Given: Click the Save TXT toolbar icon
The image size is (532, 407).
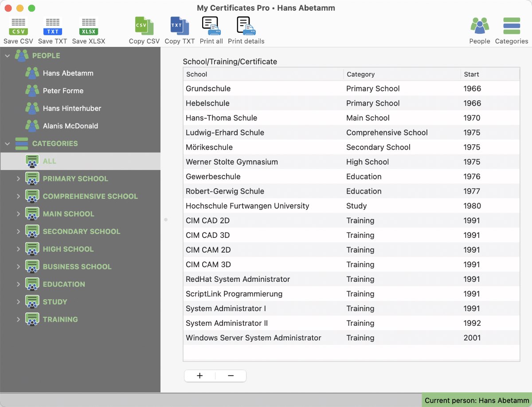Looking at the screenshot, I should pyautogui.click(x=52, y=27).
